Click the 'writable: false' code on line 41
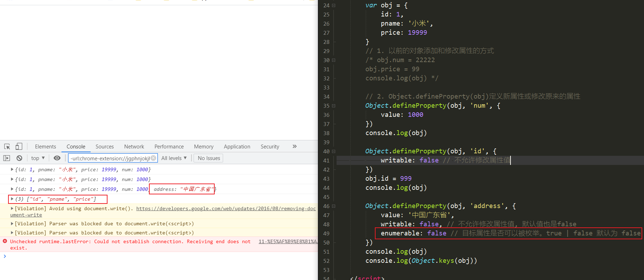 pos(410,160)
